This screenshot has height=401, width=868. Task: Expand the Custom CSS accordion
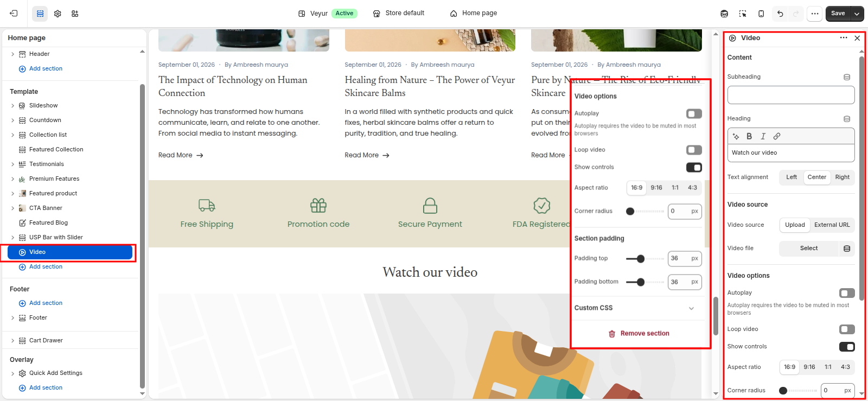pos(634,308)
